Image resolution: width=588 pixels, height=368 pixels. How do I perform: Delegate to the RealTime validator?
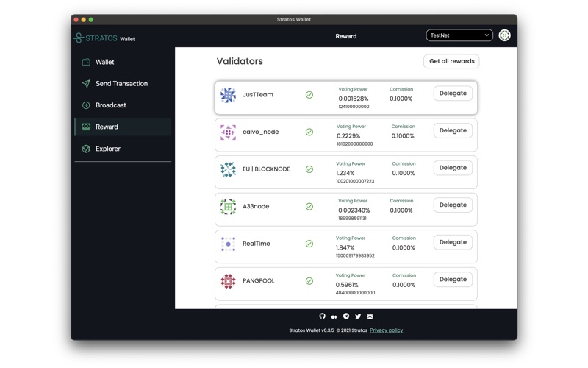point(453,242)
